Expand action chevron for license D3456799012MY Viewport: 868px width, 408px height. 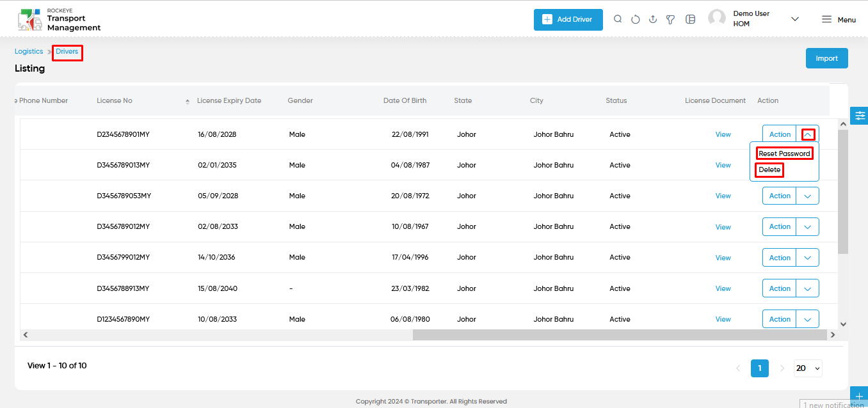(x=807, y=258)
